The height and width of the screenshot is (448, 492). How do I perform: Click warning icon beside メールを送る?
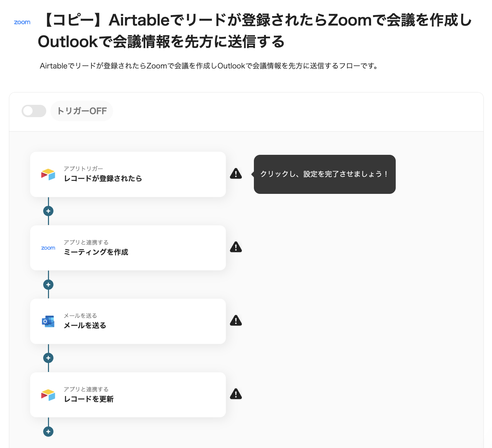pyautogui.click(x=236, y=321)
